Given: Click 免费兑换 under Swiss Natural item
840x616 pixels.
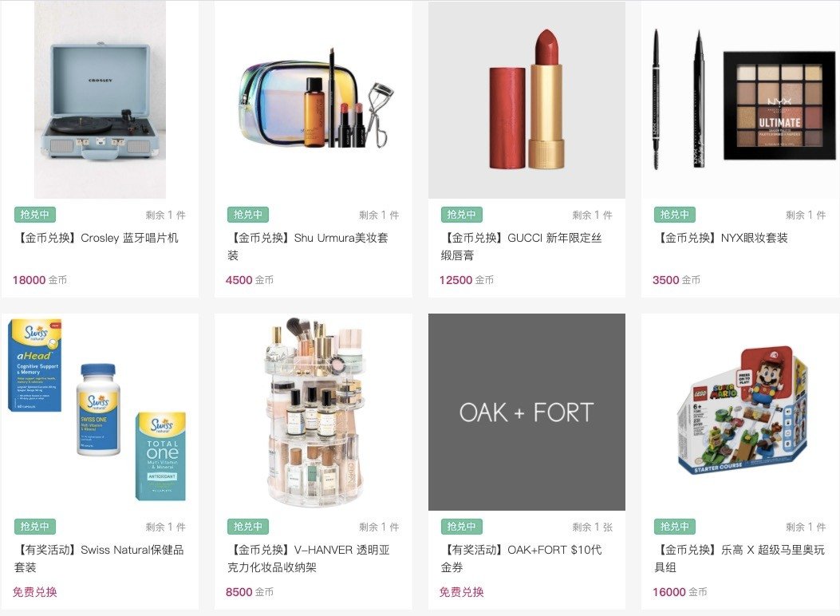Looking at the screenshot, I should (x=35, y=592).
